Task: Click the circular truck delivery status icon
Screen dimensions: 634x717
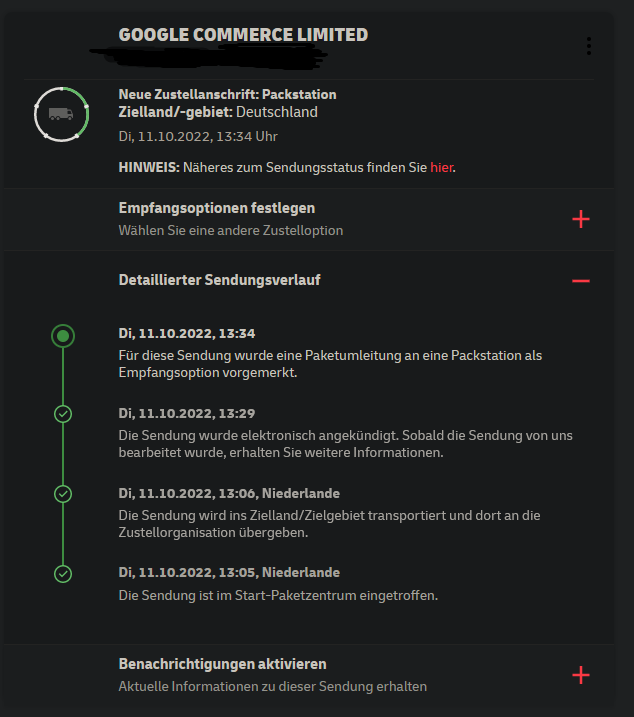Action: (62, 114)
